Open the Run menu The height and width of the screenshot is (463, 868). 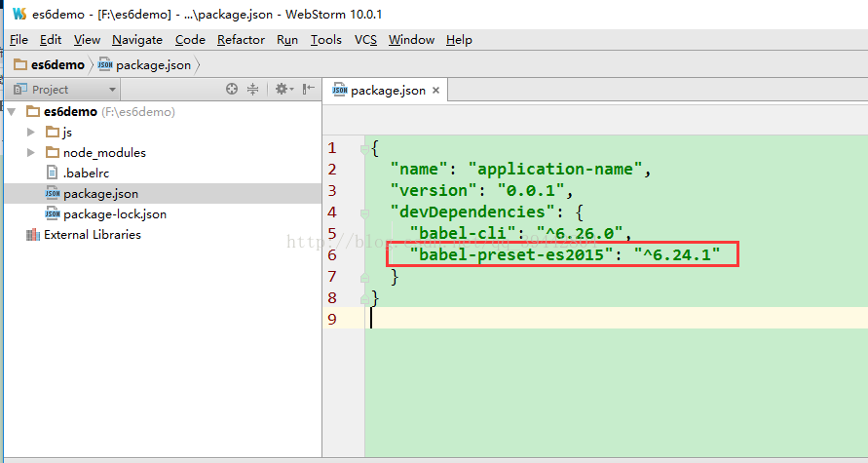[x=287, y=40]
